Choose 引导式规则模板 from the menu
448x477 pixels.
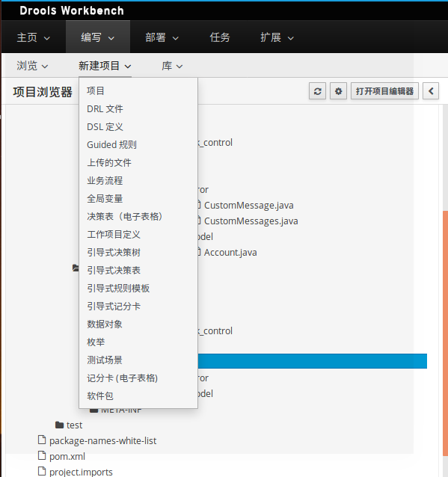point(138,288)
